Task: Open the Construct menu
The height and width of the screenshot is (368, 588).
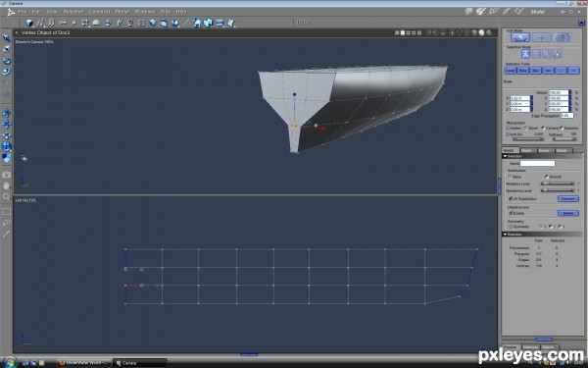Action: click(x=99, y=12)
